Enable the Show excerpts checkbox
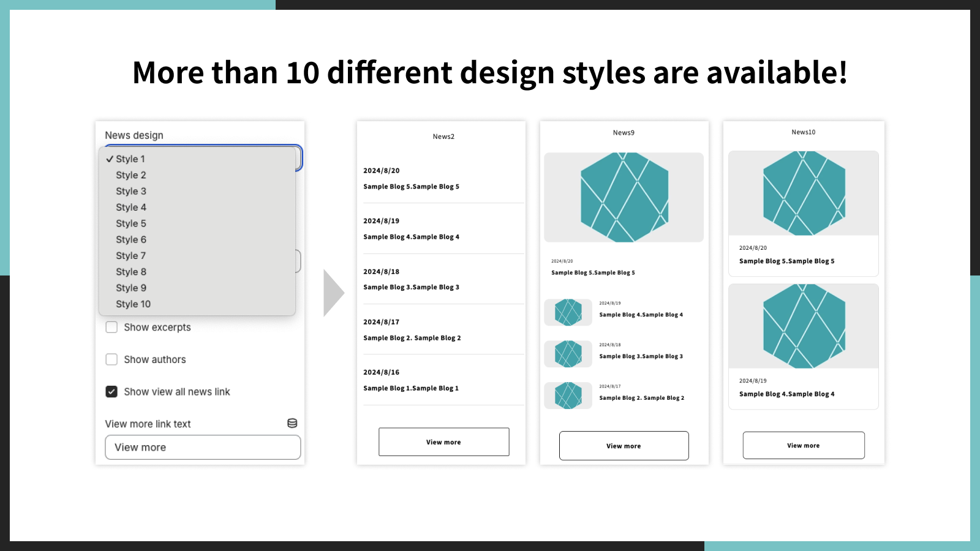Screen dimensions: 980x551 coord(111,327)
